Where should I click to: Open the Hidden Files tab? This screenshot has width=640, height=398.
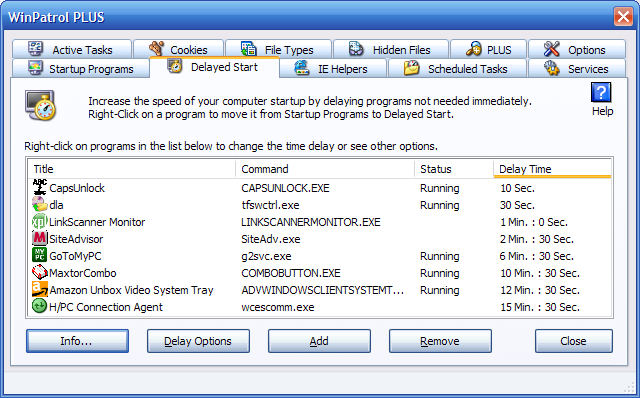391,49
